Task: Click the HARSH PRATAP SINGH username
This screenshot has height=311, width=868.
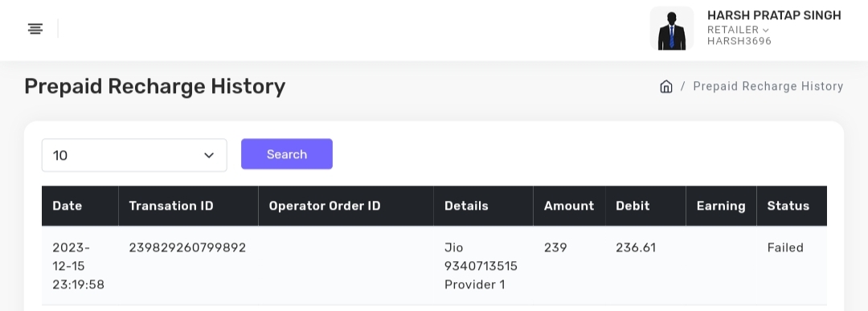Action: [x=774, y=15]
